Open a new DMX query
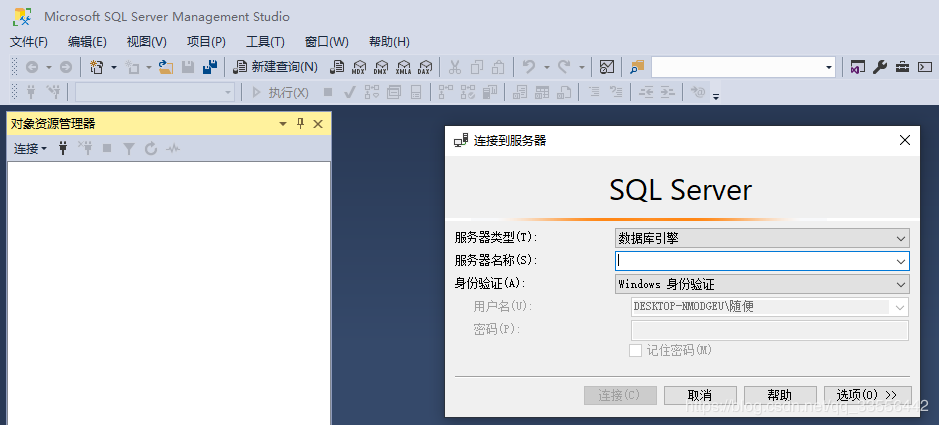This screenshot has height=425, width=939. [x=381, y=67]
